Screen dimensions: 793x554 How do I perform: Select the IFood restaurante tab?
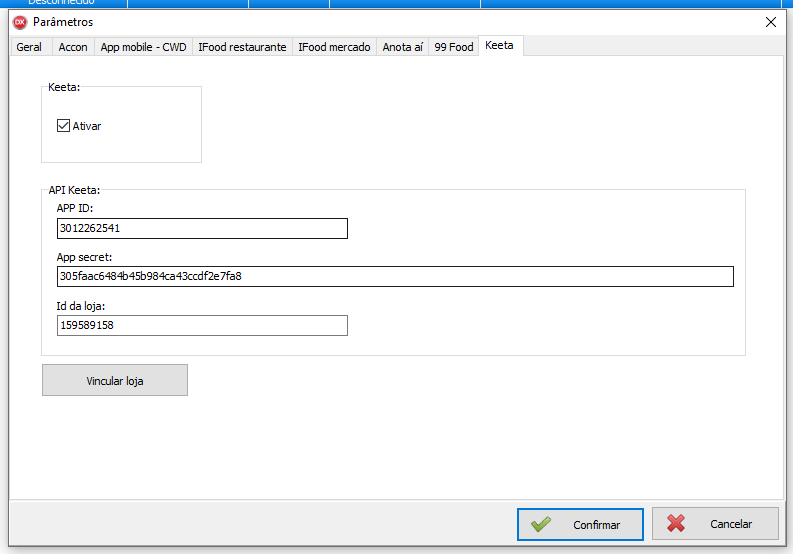pyautogui.click(x=242, y=47)
